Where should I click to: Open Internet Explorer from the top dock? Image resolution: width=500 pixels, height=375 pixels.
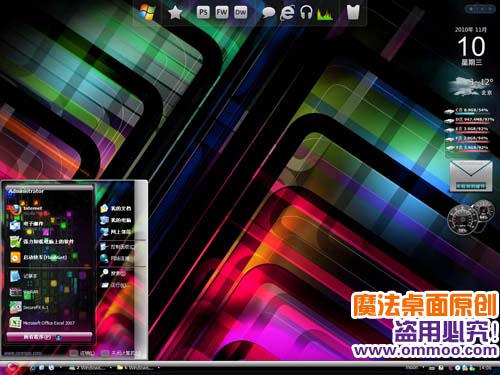point(287,13)
